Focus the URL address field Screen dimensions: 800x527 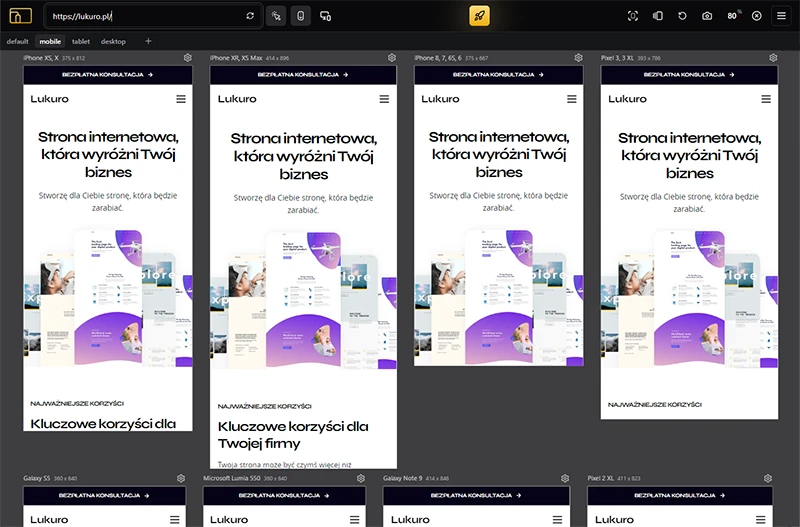tap(150, 16)
